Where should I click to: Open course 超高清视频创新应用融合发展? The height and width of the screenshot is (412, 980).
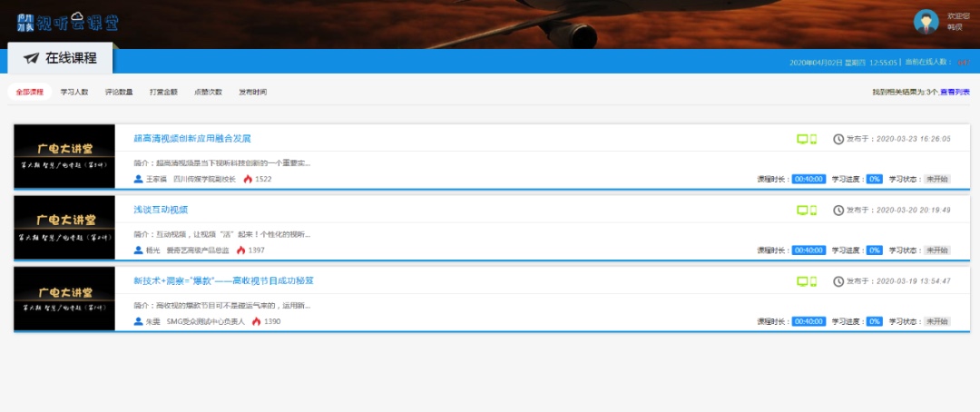point(191,139)
